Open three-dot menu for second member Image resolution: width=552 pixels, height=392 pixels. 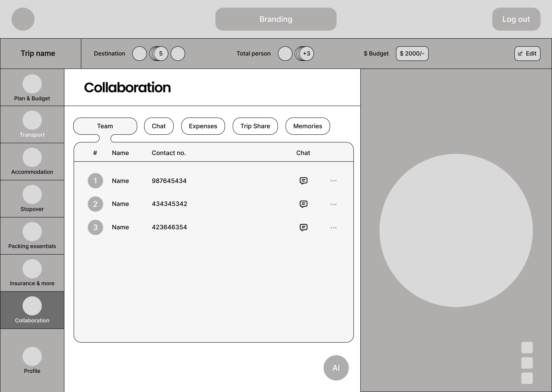pyautogui.click(x=333, y=204)
